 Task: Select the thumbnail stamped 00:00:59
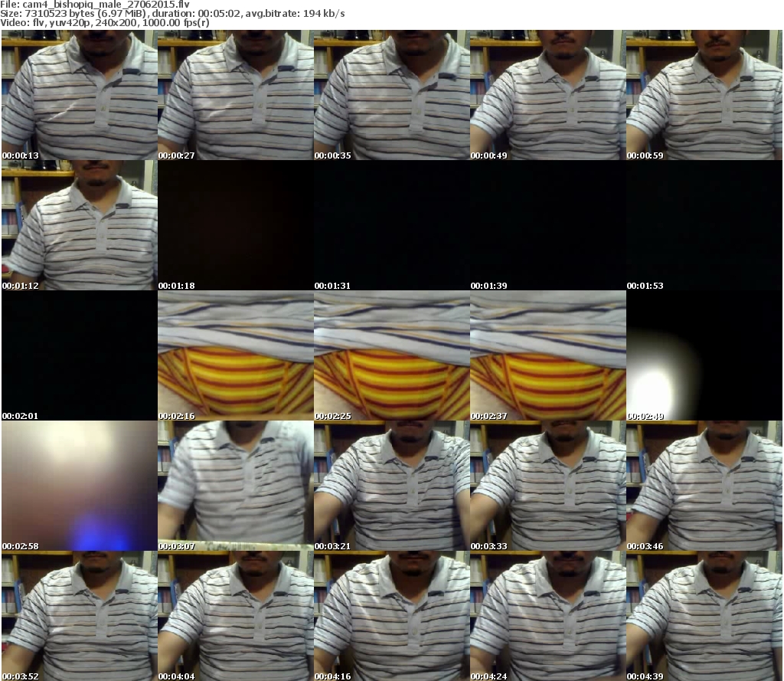pos(704,95)
